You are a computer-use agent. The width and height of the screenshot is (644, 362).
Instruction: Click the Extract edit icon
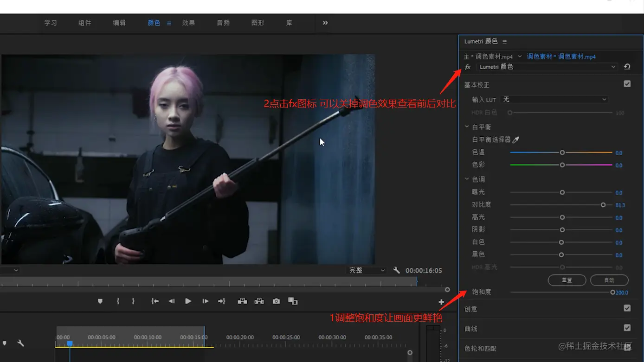point(259,301)
